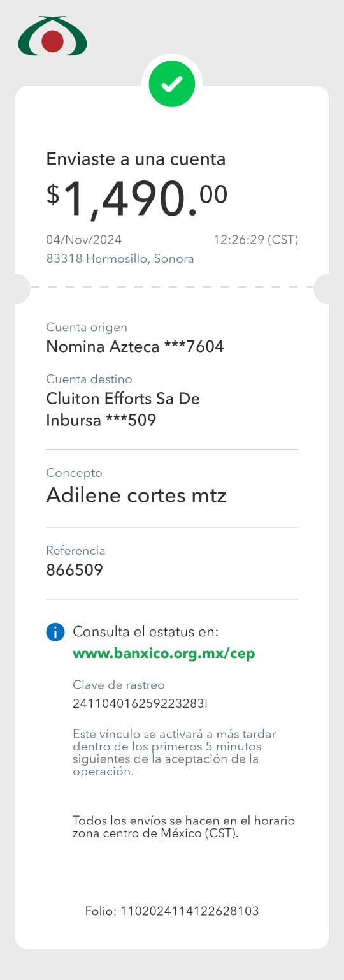Click the Folio number at the bottom
Viewport: 344px width, 980px height.
(172, 911)
